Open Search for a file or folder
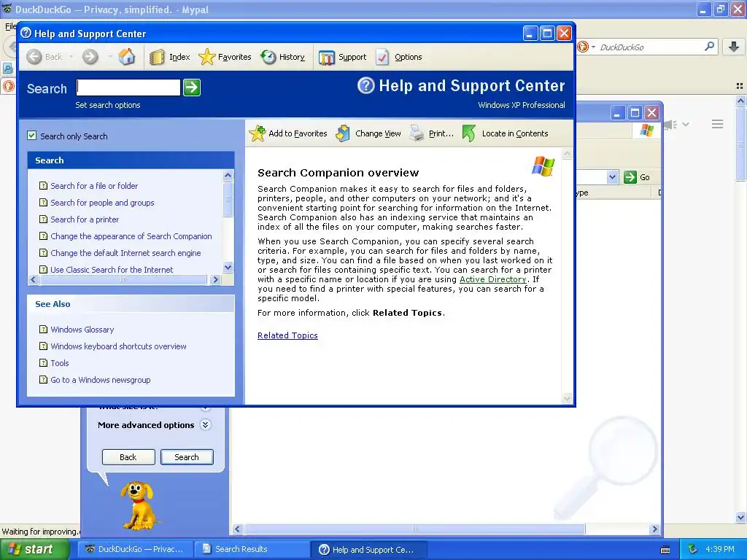Image resolution: width=747 pixels, height=560 pixels. [94, 186]
